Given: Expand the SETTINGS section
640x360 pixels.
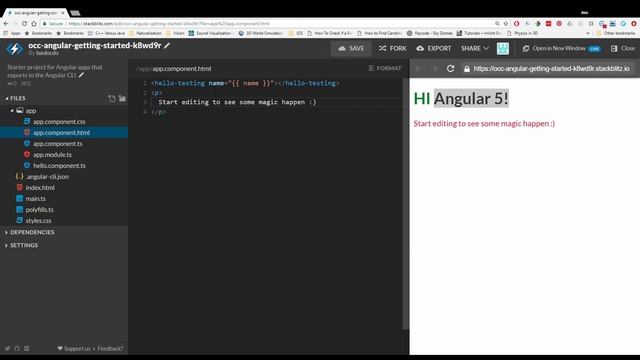Looking at the screenshot, I should 21,245.
